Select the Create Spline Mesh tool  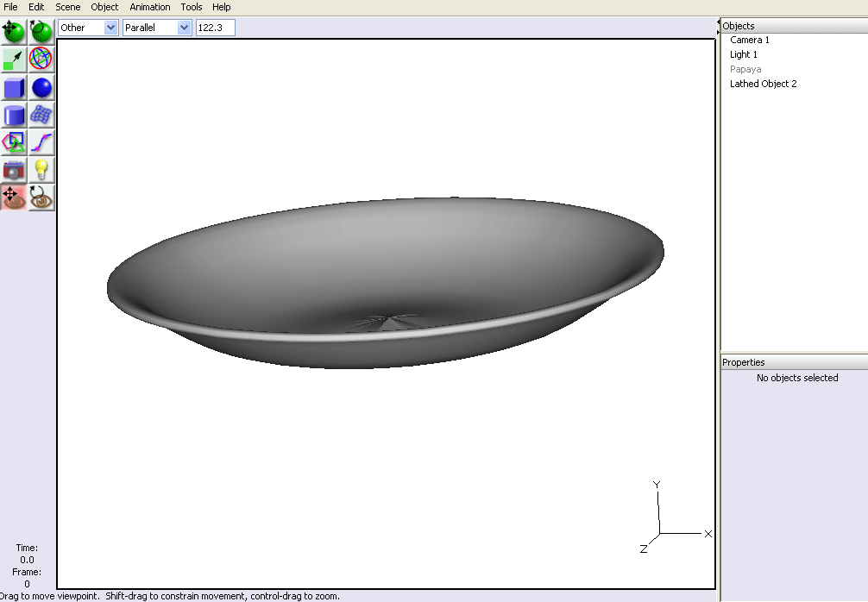[x=41, y=115]
